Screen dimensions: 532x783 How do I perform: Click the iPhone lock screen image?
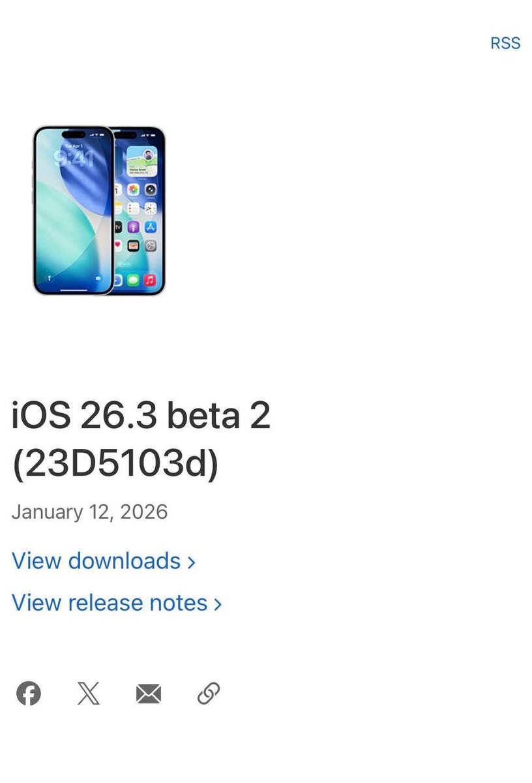(73, 210)
